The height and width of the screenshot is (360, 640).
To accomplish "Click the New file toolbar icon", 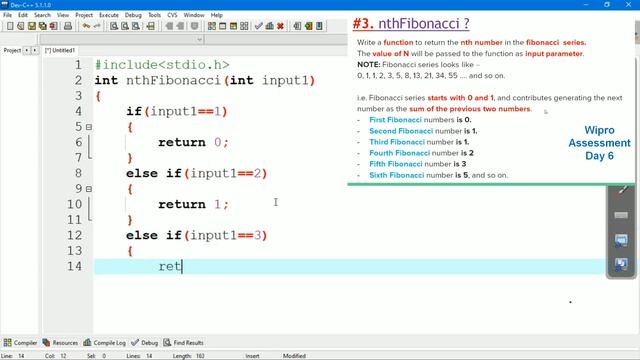I will [x=10, y=26].
